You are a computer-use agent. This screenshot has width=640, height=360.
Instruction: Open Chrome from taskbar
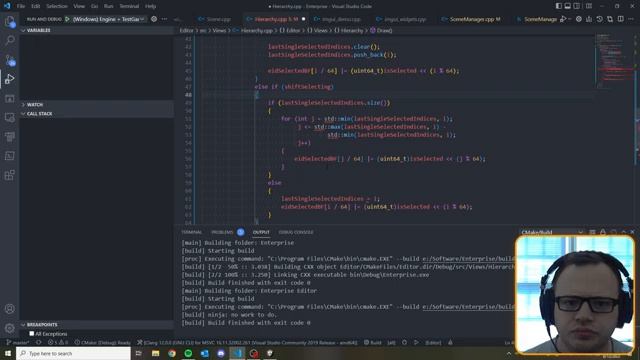(x=172, y=353)
